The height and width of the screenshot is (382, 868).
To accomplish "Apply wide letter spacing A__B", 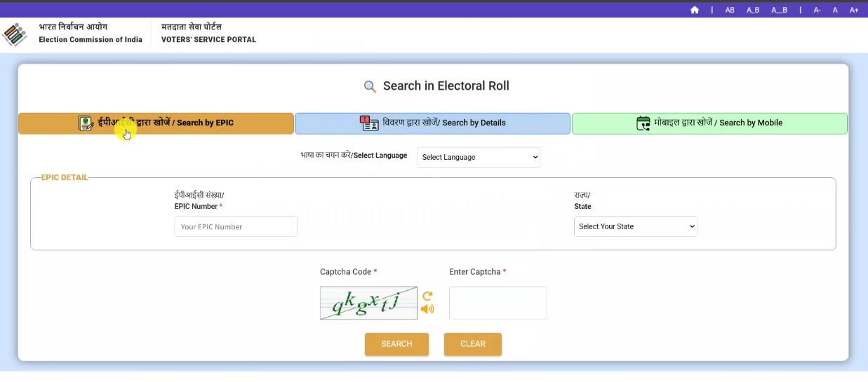I will pyautogui.click(x=779, y=10).
